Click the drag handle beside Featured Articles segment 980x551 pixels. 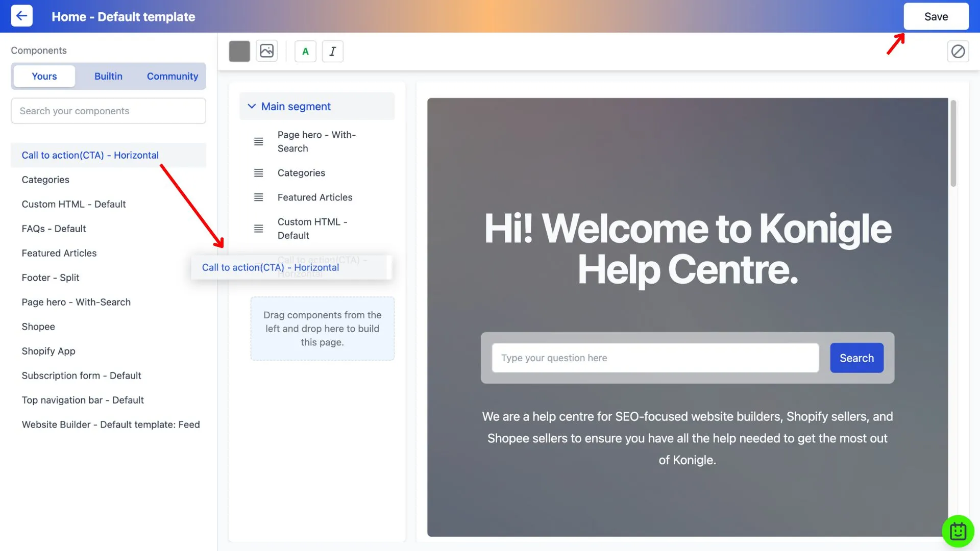259,197
